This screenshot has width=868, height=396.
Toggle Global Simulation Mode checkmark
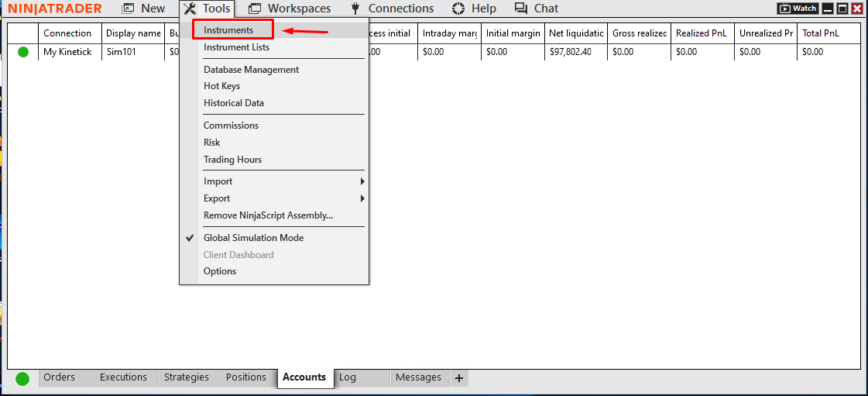253,238
